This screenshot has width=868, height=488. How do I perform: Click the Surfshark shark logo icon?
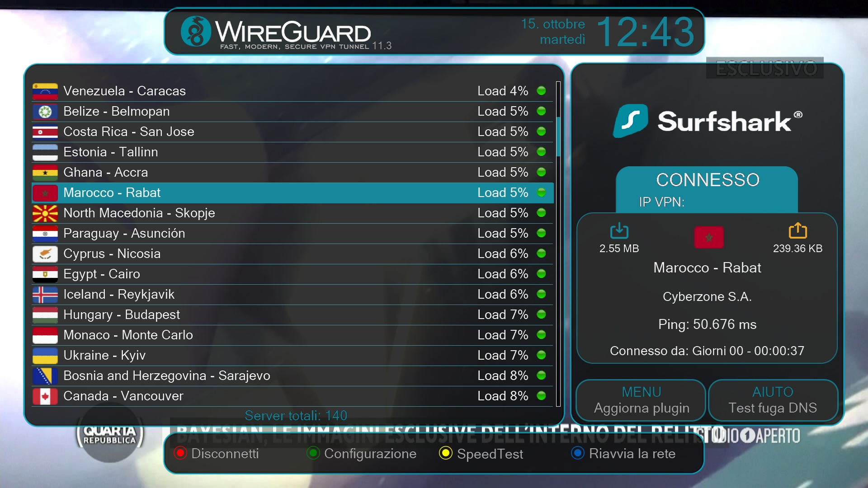pos(631,121)
